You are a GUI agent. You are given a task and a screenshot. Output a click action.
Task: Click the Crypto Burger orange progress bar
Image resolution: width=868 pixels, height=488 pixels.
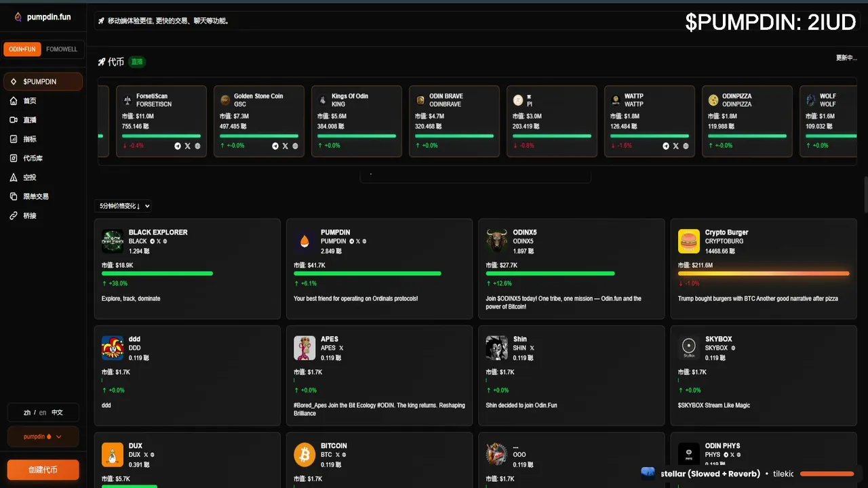(x=764, y=273)
